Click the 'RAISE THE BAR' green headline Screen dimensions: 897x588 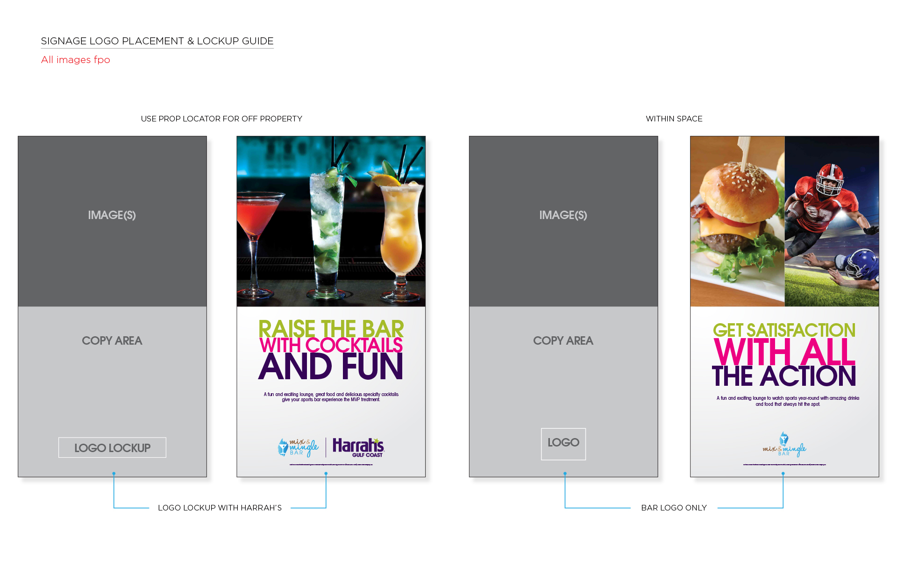[331, 328]
